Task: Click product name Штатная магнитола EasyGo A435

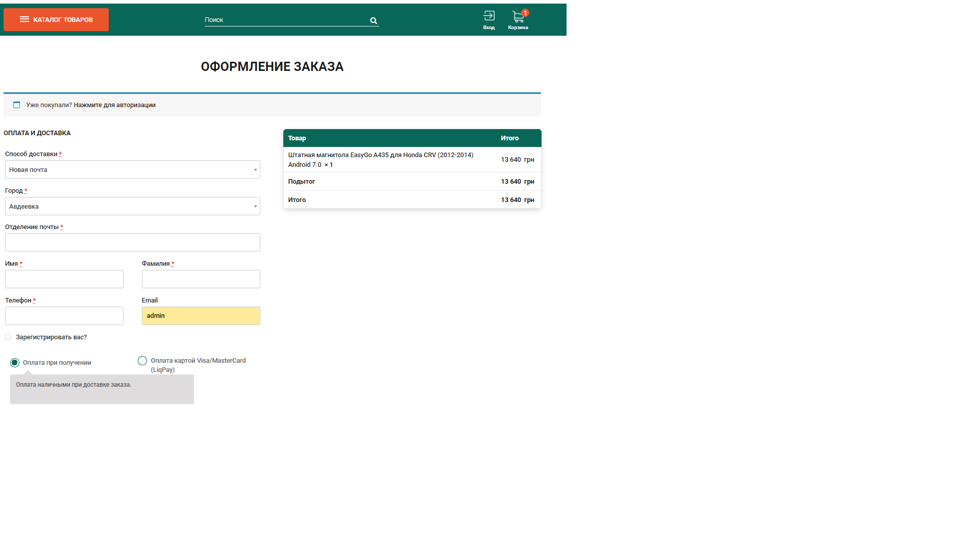Action: click(381, 160)
